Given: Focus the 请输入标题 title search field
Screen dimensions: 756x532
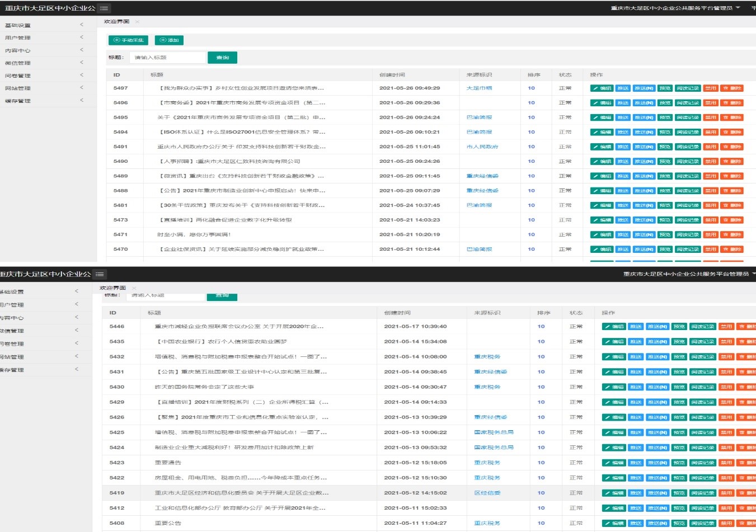Looking at the screenshot, I should point(168,58).
